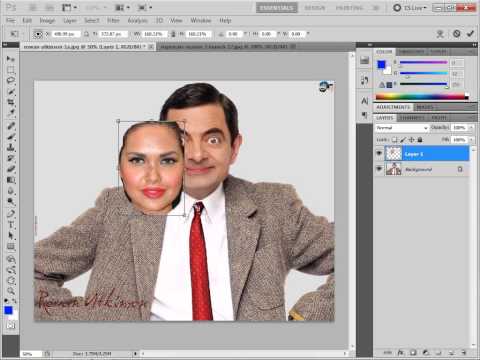Open the Paragraph panel icon in dock
Image resolution: width=480 pixels, height=360 pixels.
coord(364,115)
